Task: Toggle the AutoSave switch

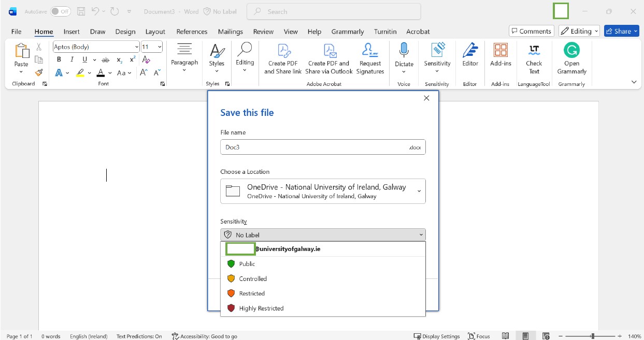Action: click(x=61, y=11)
